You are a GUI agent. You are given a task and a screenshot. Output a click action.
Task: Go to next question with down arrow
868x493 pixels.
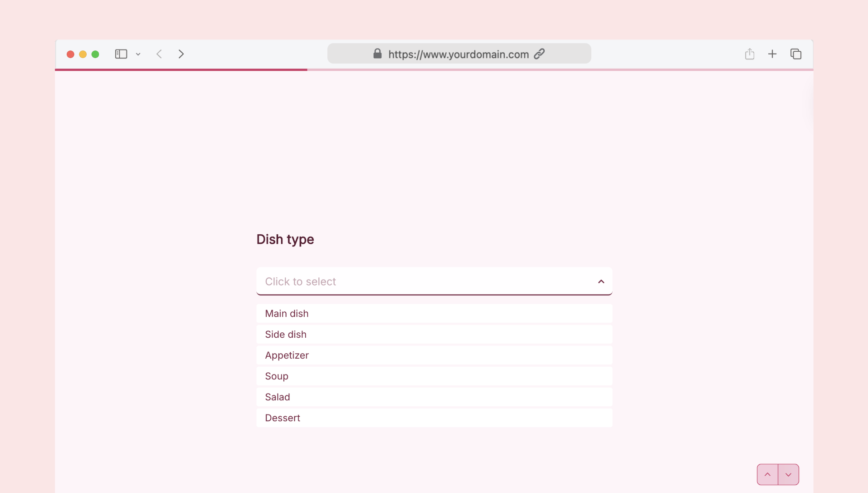pyautogui.click(x=788, y=474)
